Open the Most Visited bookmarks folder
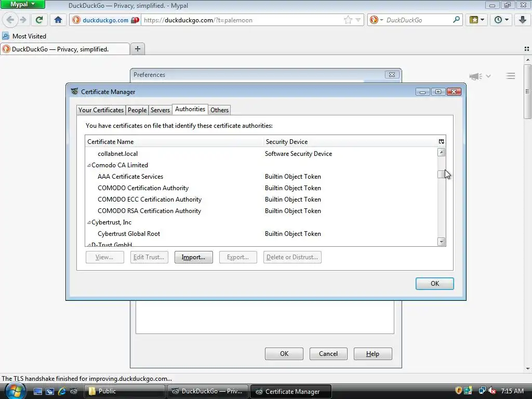Image resolution: width=532 pixels, height=399 pixels. pyautogui.click(x=24, y=36)
